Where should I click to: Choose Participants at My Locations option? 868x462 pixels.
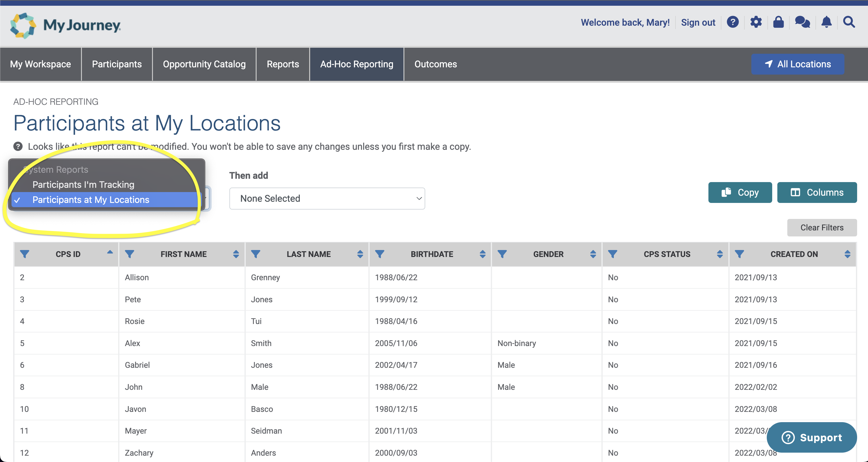91,200
